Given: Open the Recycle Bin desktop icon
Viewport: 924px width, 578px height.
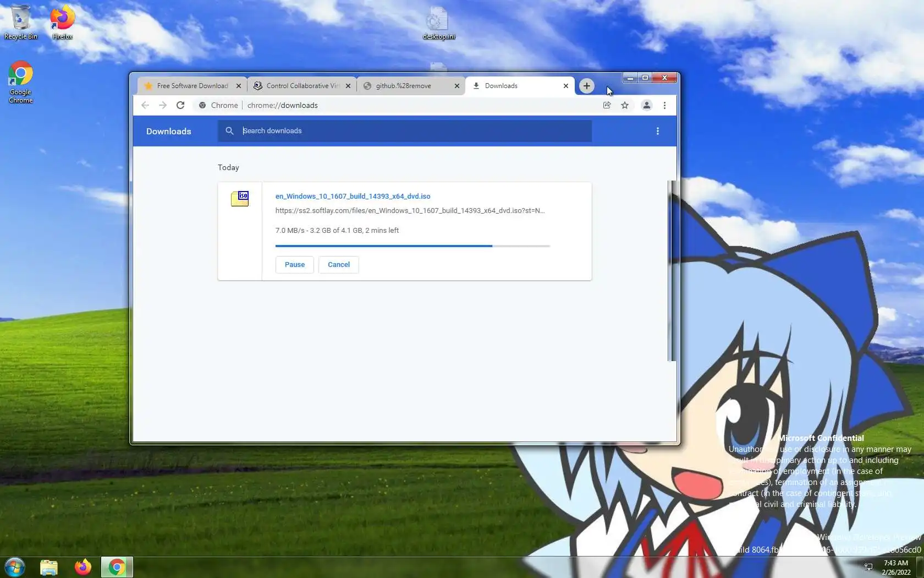Looking at the screenshot, I should [21, 23].
